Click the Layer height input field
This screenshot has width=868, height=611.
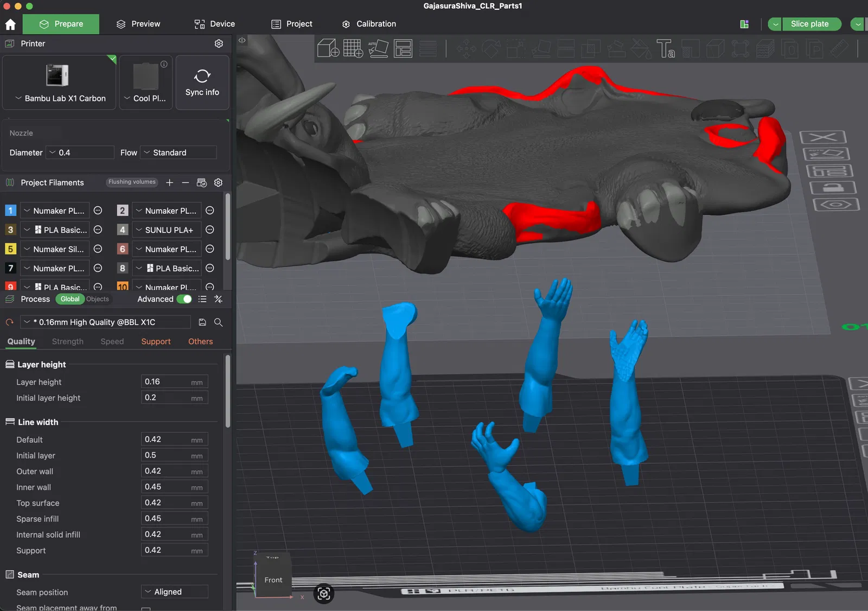click(x=174, y=382)
